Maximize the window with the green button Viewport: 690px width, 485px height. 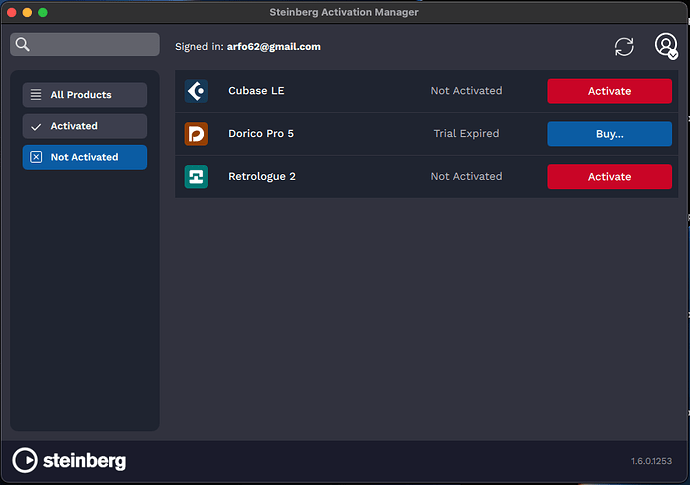[43, 12]
